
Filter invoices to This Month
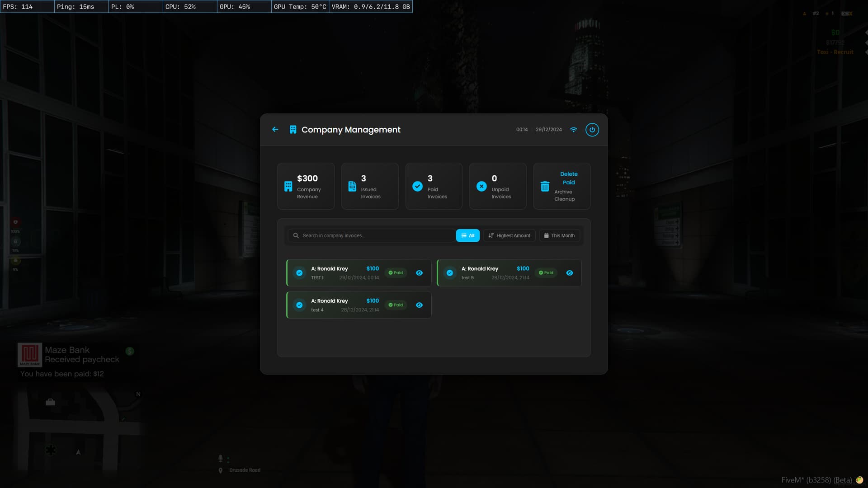click(x=559, y=235)
